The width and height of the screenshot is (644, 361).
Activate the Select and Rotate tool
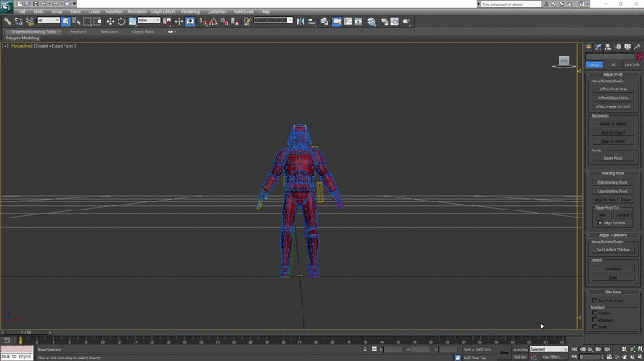tap(121, 21)
